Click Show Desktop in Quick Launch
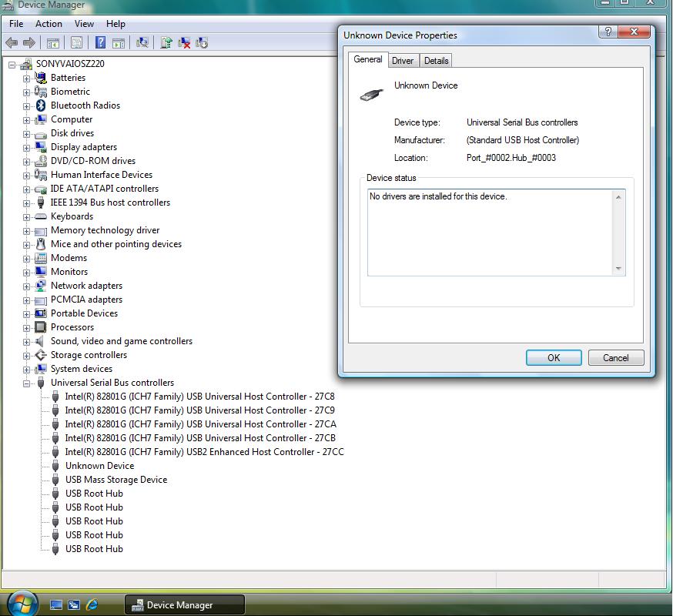The height and width of the screenshot is (616, 673). tap(56, 605)
